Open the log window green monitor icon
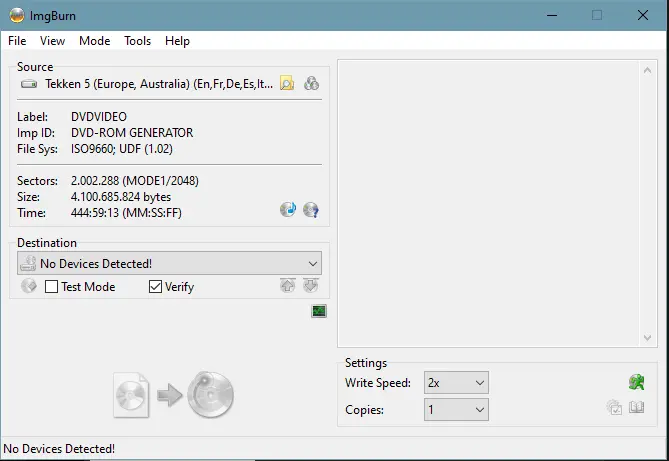669x461 pixels. pyautogui.click(x=319, y=311)
